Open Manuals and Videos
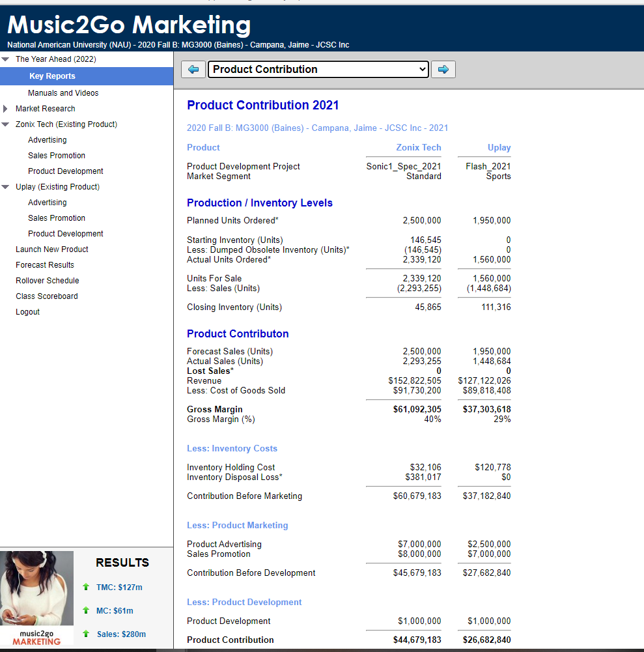Viewport: 644px width, 652px height. (63, 92)
